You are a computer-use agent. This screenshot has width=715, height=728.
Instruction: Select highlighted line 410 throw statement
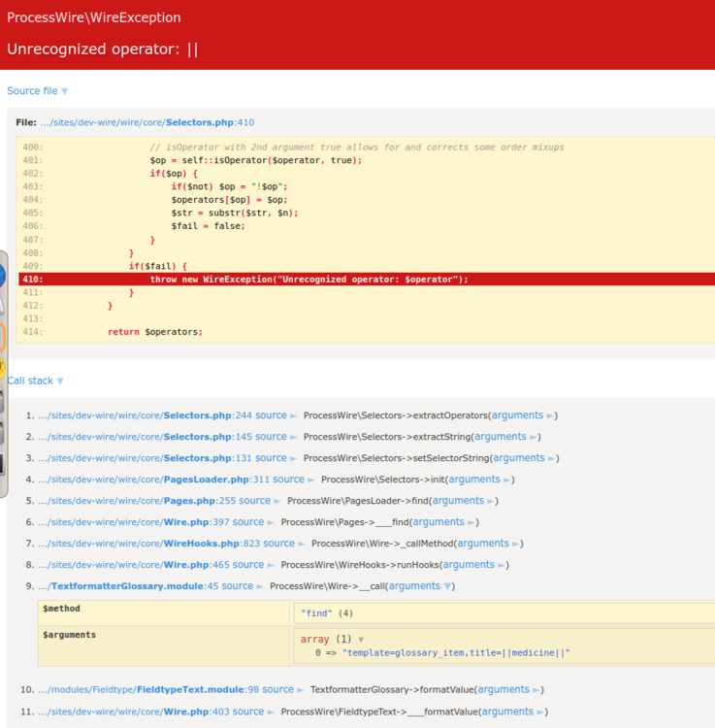(367, 280)
